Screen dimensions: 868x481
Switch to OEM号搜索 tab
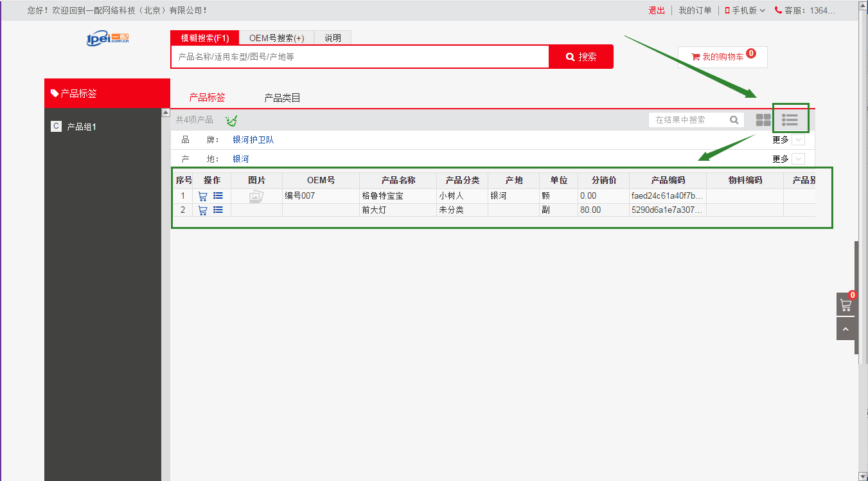point(276,38)
